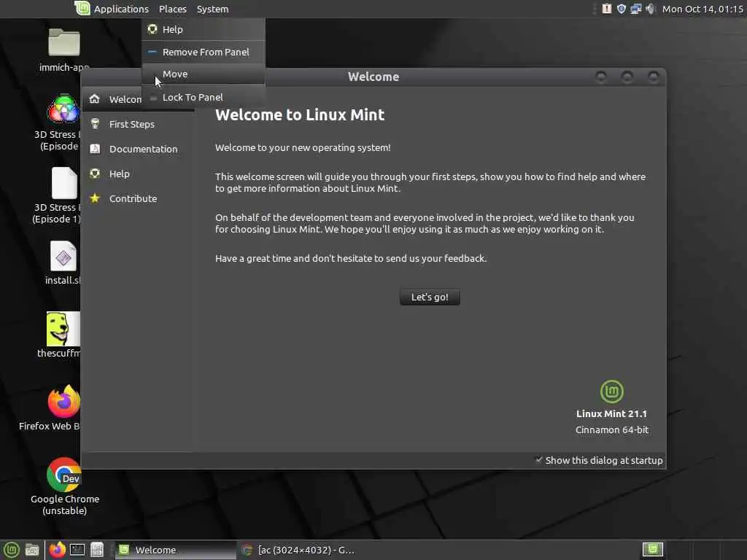747x560 pixels.
Task: Click the Linux Mint 21.1 version text
Action: click(612, 414)
